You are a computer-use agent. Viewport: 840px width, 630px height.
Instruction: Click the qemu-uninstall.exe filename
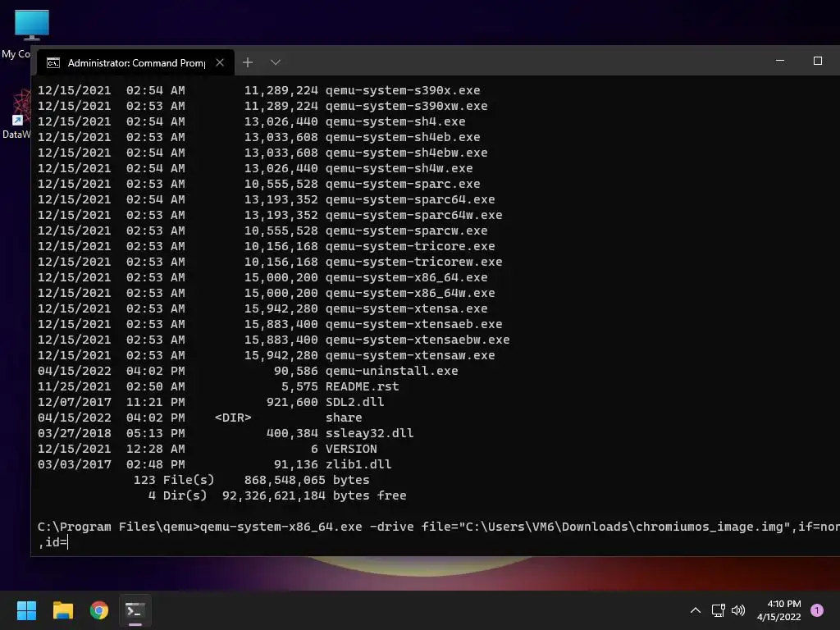(x=391, y=371)
